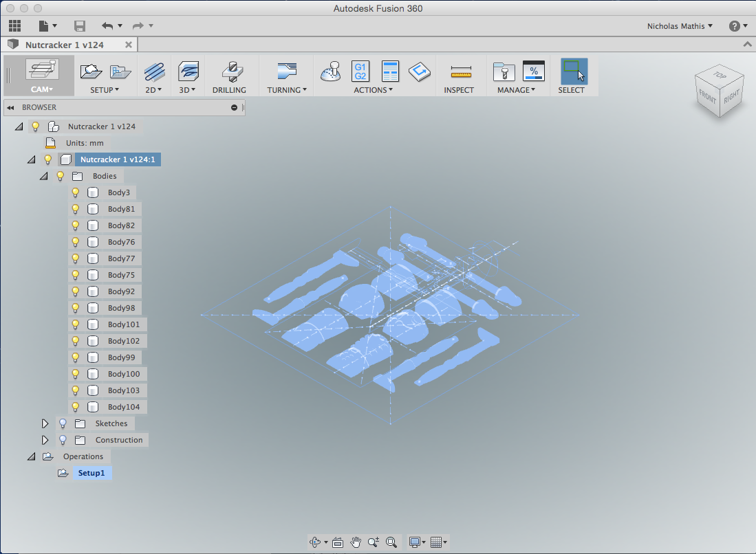Screen dimensions: 756x554
Task: Show the Sketches folder via its bulb
Action: point(63,423)
